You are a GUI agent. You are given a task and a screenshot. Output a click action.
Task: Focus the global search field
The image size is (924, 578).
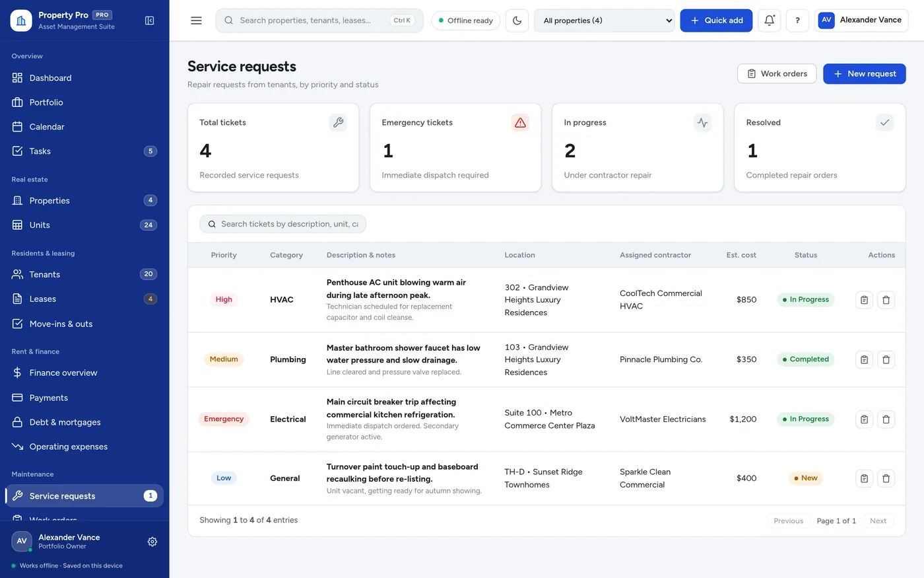click(319, 20)
